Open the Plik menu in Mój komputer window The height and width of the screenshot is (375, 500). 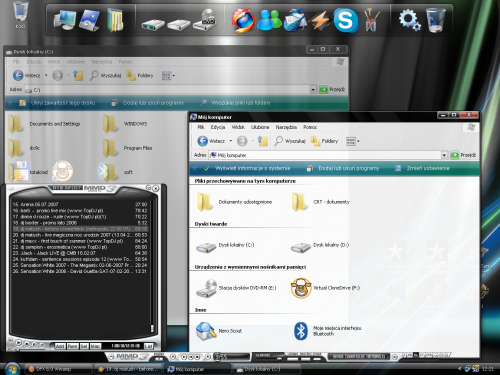tap(201, 127)
